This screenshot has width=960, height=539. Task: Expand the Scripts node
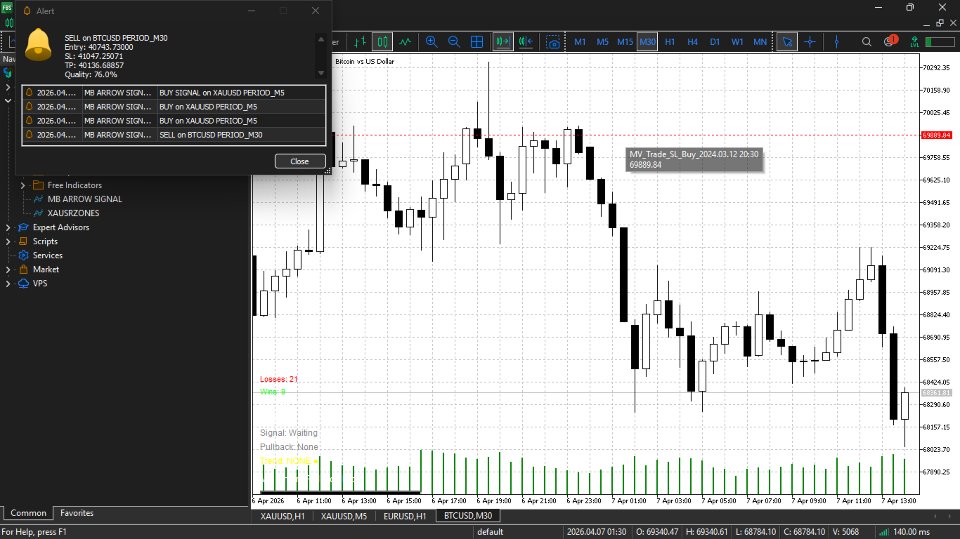(8, 241)
